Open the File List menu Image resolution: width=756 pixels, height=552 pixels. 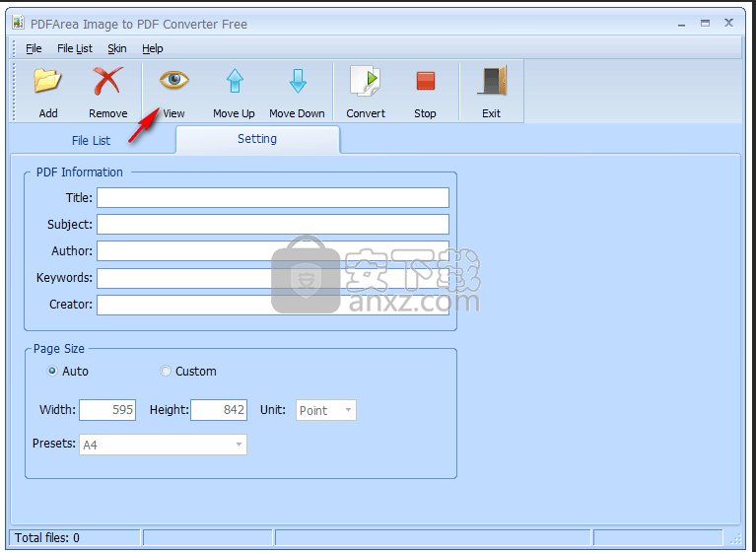(x=75, y=48)
